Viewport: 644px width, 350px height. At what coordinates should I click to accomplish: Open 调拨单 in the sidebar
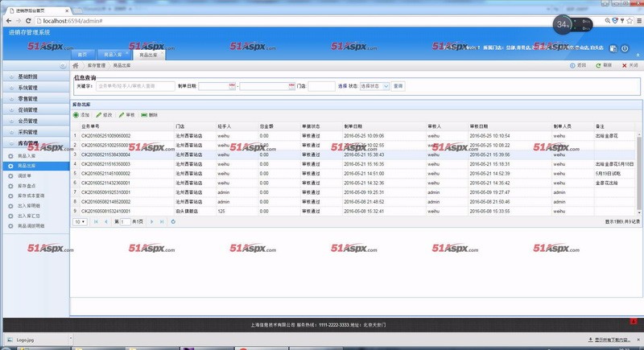point(24,176)
